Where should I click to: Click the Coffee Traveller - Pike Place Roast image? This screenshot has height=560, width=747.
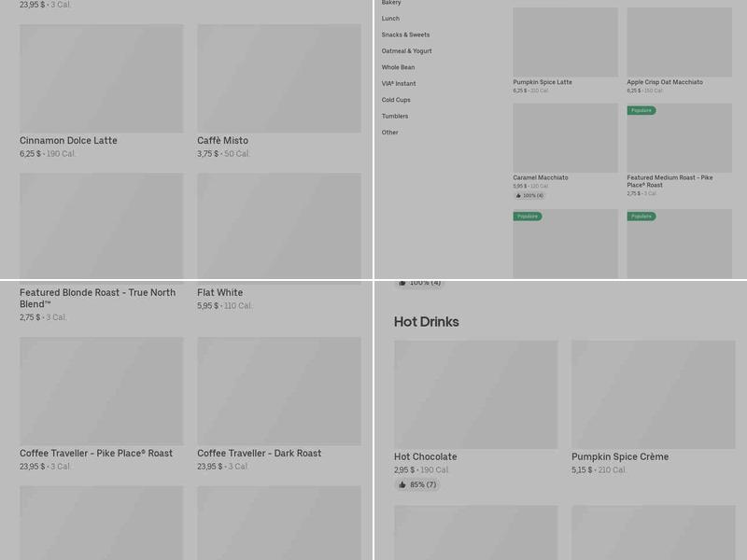pyautogui.click(x=101, y=391)
